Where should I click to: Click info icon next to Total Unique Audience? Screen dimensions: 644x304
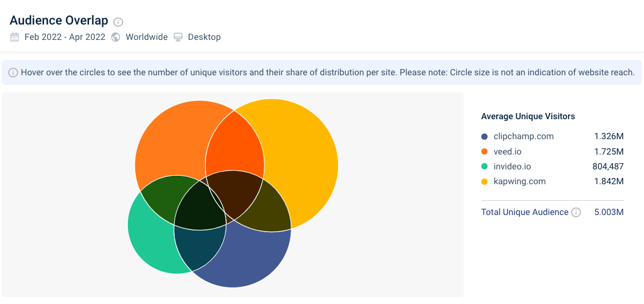click(x=576, y=213)
